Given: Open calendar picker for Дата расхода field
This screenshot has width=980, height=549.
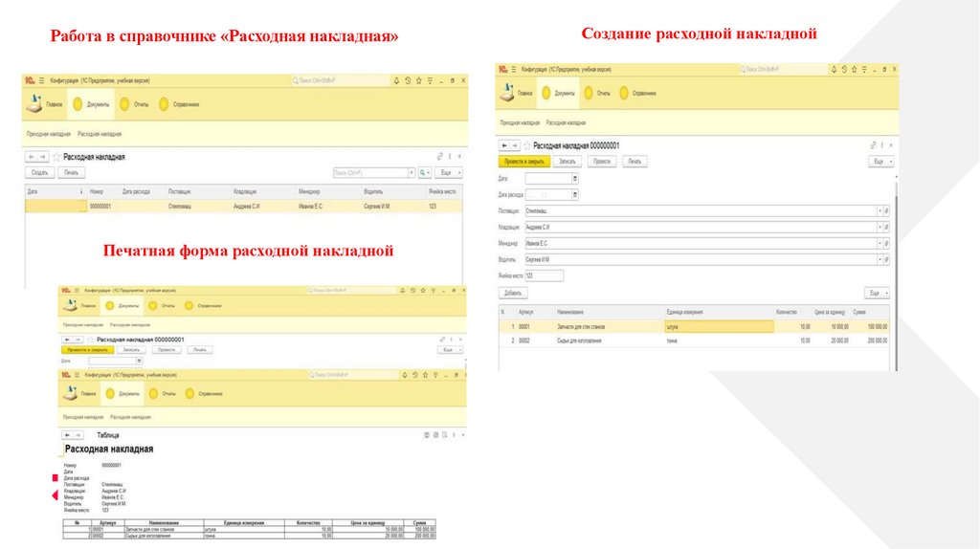Looking at the screenshot, I should [574, 194].
